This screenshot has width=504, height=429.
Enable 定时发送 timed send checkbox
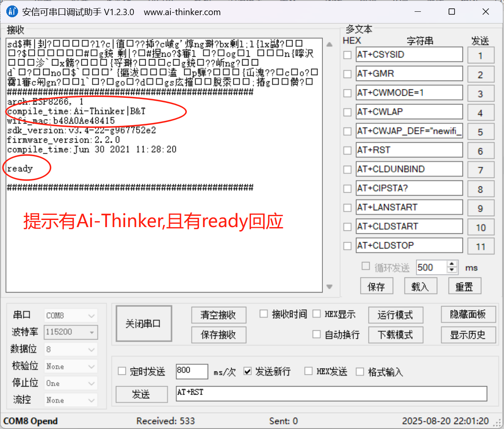click(122, 371)
